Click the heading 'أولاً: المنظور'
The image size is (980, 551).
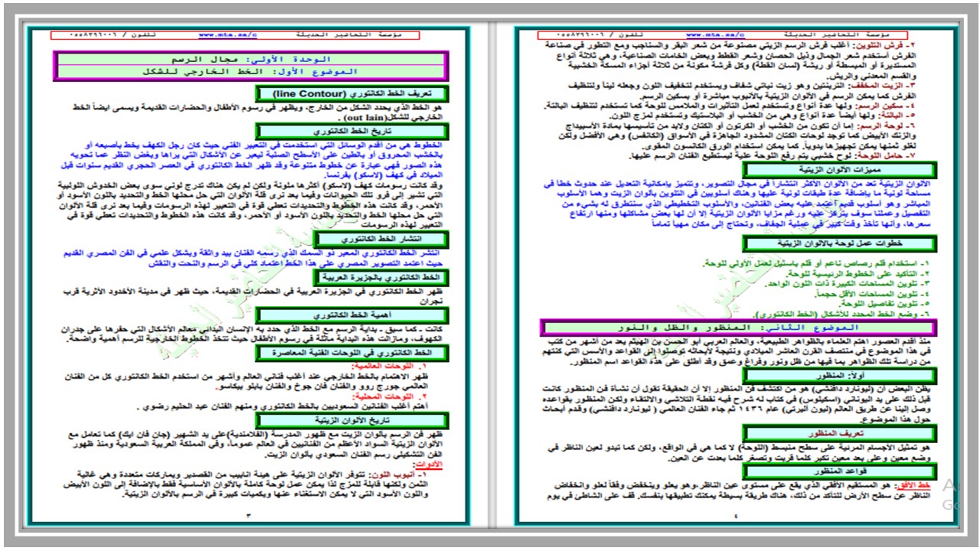(840, 375)
